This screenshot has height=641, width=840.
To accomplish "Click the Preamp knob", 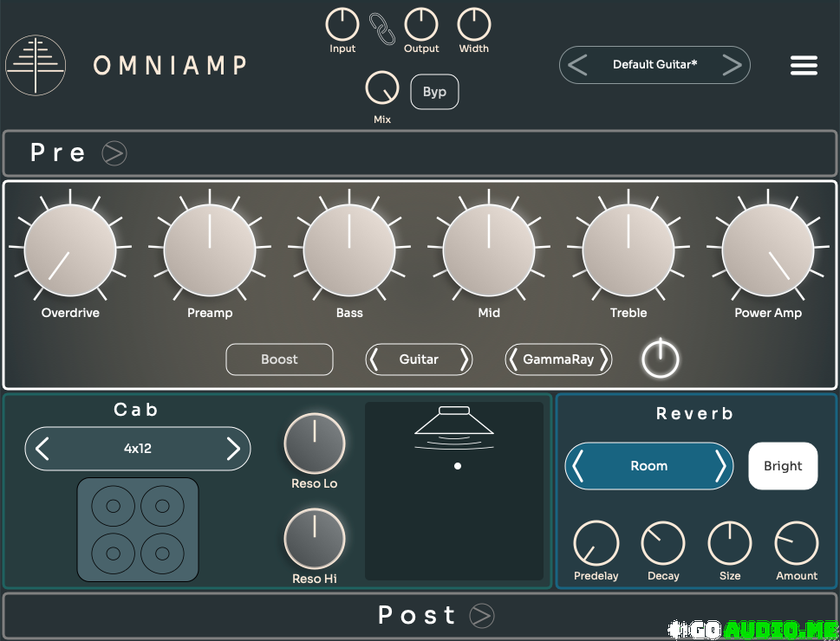I will (x=210, y=249).
